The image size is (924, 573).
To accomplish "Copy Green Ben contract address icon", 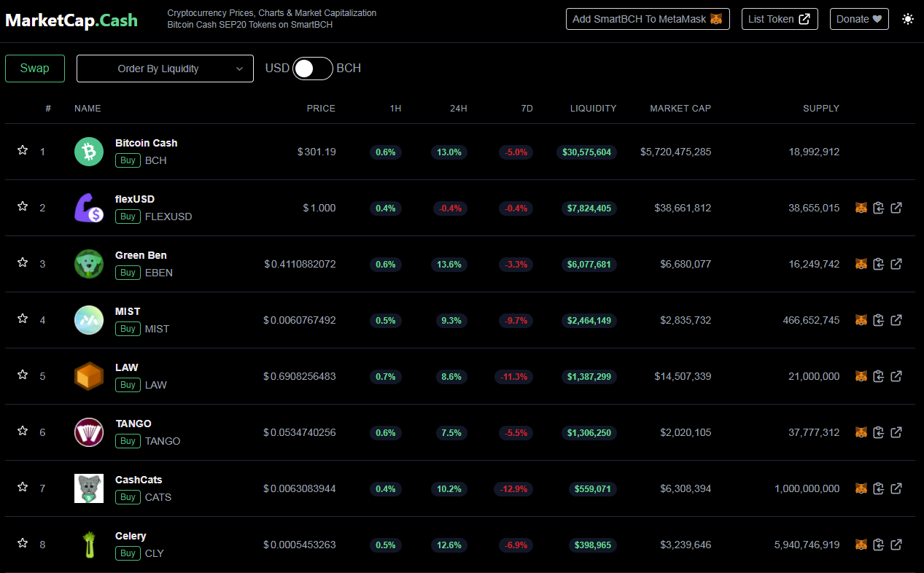I will tap(879, 264).
